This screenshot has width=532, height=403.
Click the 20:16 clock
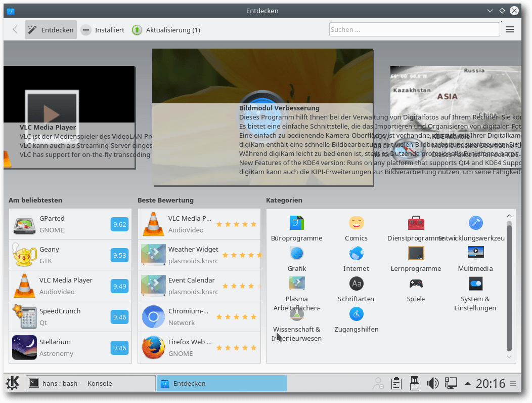pos(490,384)
